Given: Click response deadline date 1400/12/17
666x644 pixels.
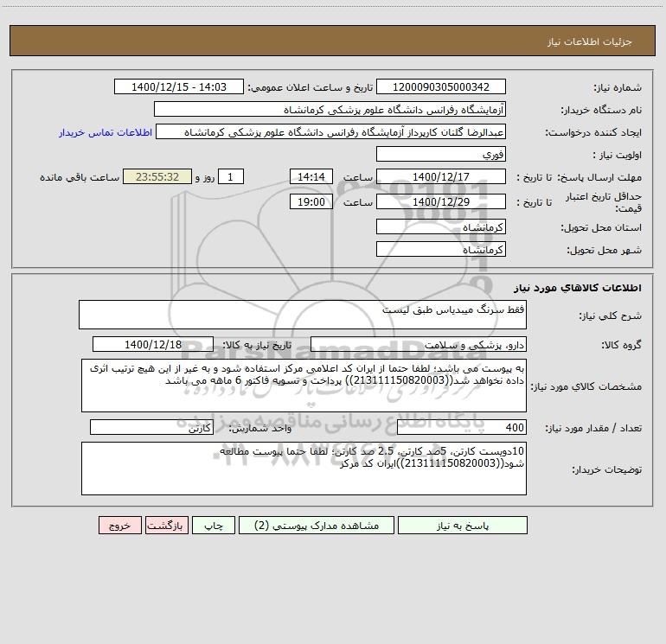Looking at the screenshot, I should pyautogui.click(x=441, y=176).
